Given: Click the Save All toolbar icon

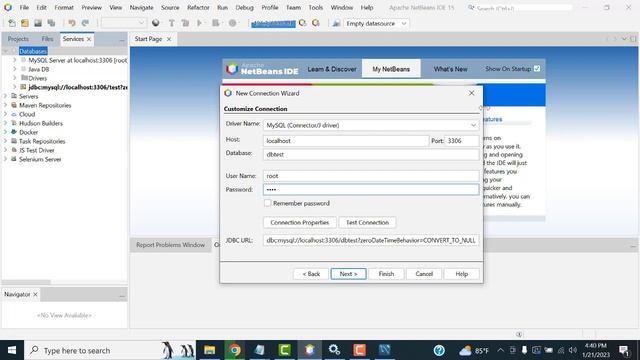Looking at the screenshot, I should [51, 23].
